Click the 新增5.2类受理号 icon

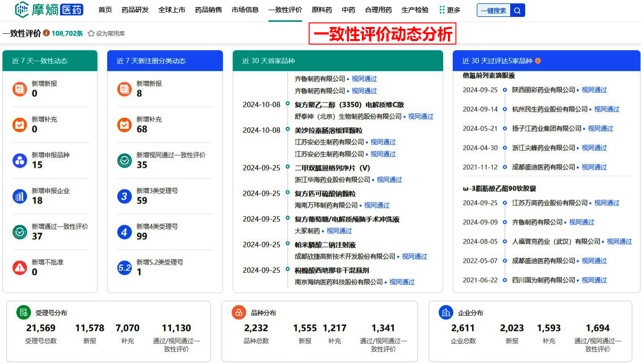point(125,268)
